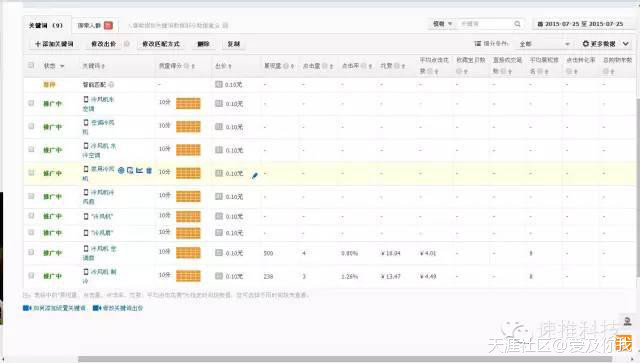
Task: Click the mobile device icon in highlighted row
Action: pos(86,169)
